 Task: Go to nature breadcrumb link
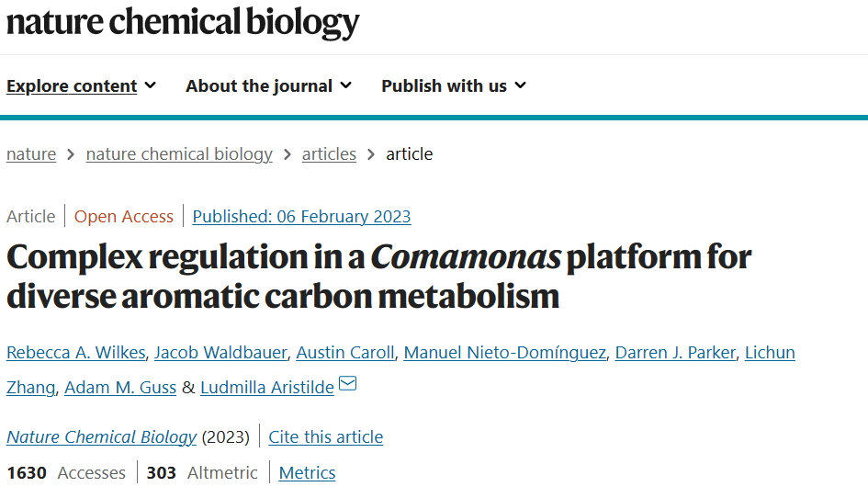pos(31,154)
